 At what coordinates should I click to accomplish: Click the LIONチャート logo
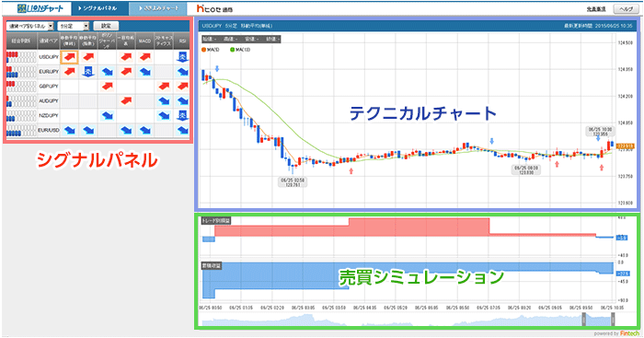point(40,8)
